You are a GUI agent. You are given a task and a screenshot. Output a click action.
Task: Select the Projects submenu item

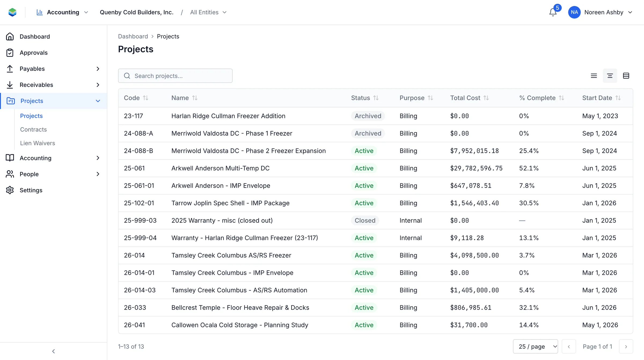(x=31, y=116)
